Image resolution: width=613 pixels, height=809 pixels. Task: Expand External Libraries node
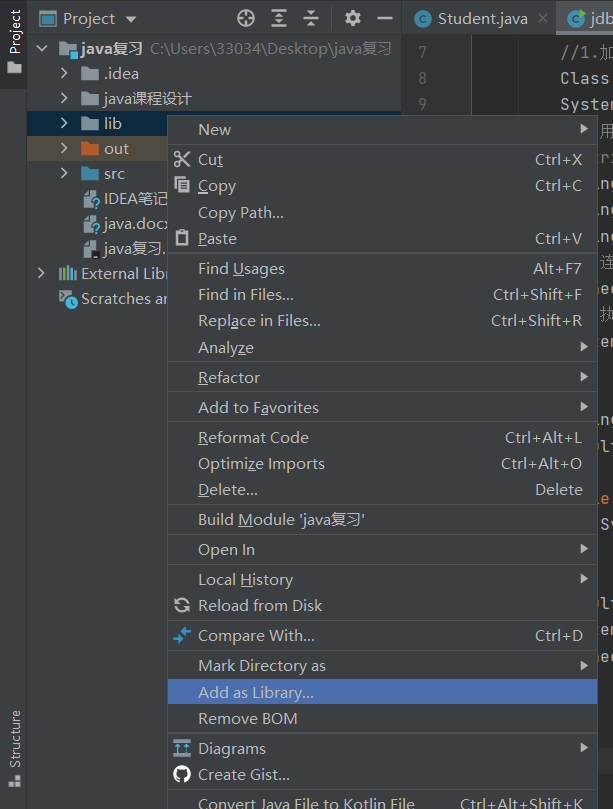(x=41, y=273)
